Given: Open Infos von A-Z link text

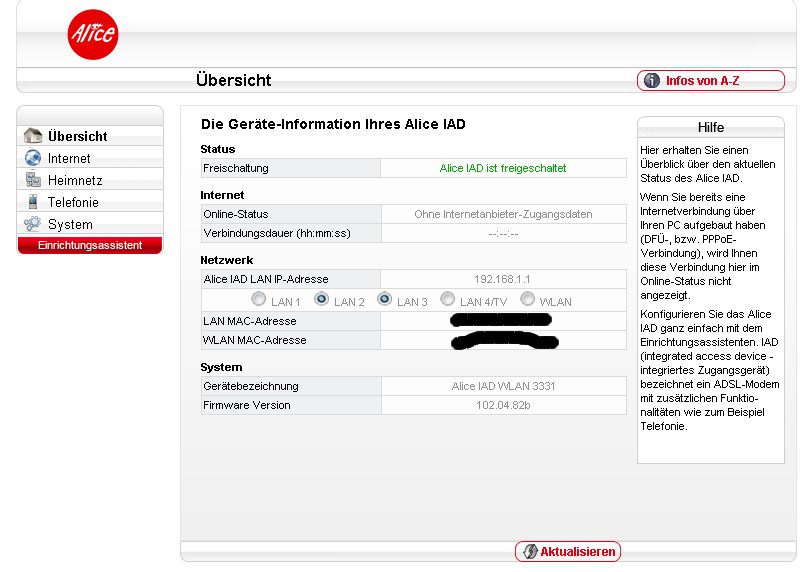Looking at the screenshot, I should [703, 81].
